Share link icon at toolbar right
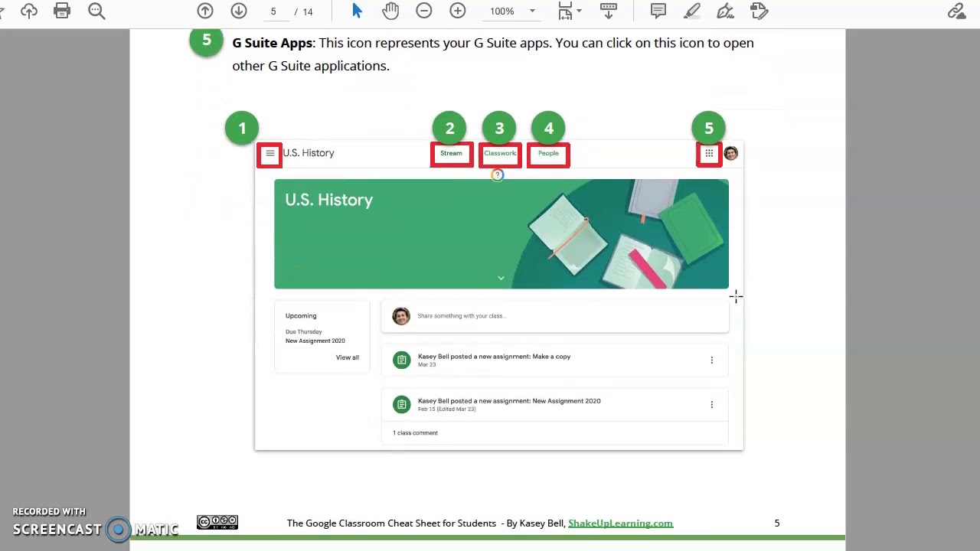Viewport: 980px width, 551px height. coord(956,11)
